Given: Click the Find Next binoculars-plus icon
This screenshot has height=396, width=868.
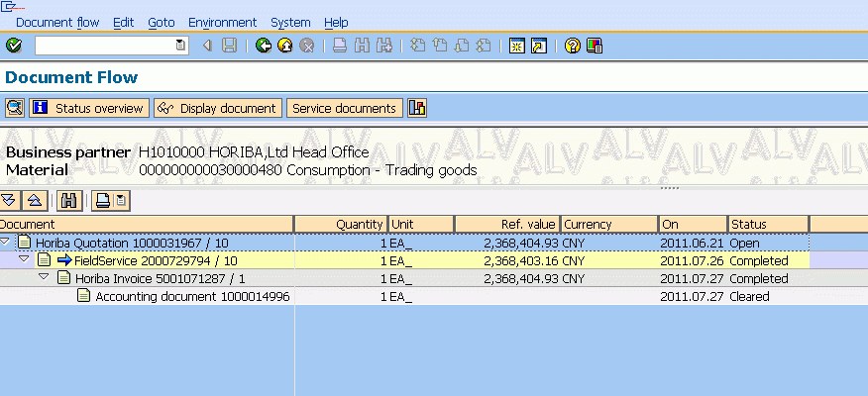Looking at the screenshot, I should [383, 46].
